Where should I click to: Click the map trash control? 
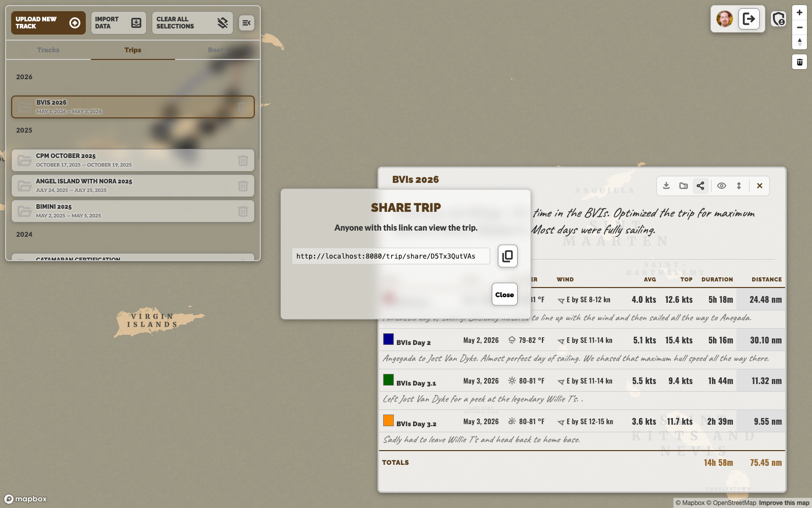799,62
